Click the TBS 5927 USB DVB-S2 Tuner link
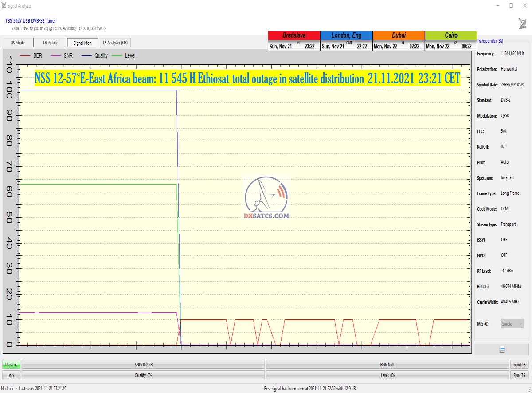Screen dimensions: 532x393 [31, 21]
